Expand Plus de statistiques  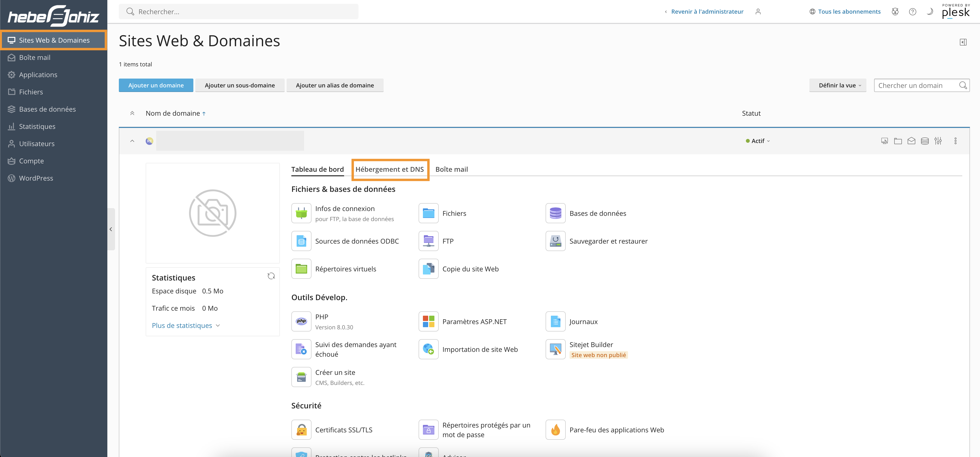pyautogui.click(x=186, y=326)
